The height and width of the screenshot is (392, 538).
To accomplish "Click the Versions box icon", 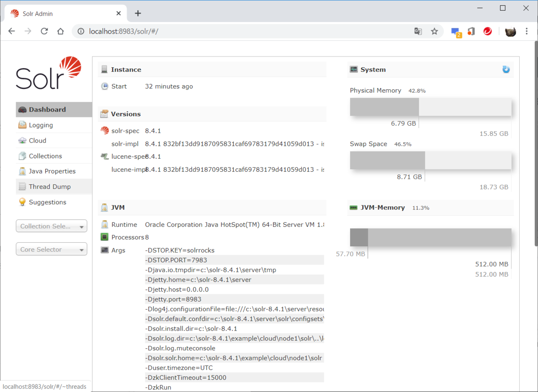I will pyautogui.click(x=104, y=114).
